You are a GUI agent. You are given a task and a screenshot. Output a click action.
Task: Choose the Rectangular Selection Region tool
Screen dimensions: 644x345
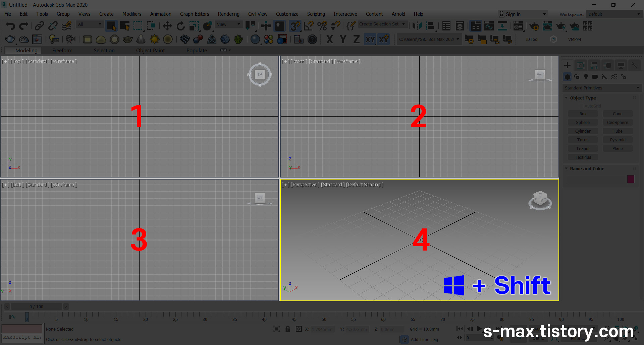point(138,26)
